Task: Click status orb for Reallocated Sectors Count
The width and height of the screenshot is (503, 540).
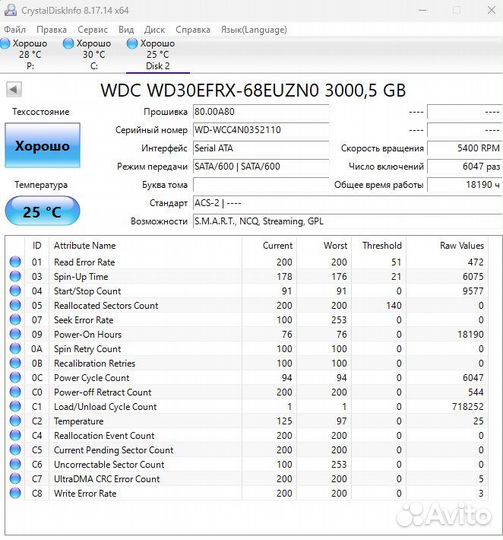Action: pos(15,305)
